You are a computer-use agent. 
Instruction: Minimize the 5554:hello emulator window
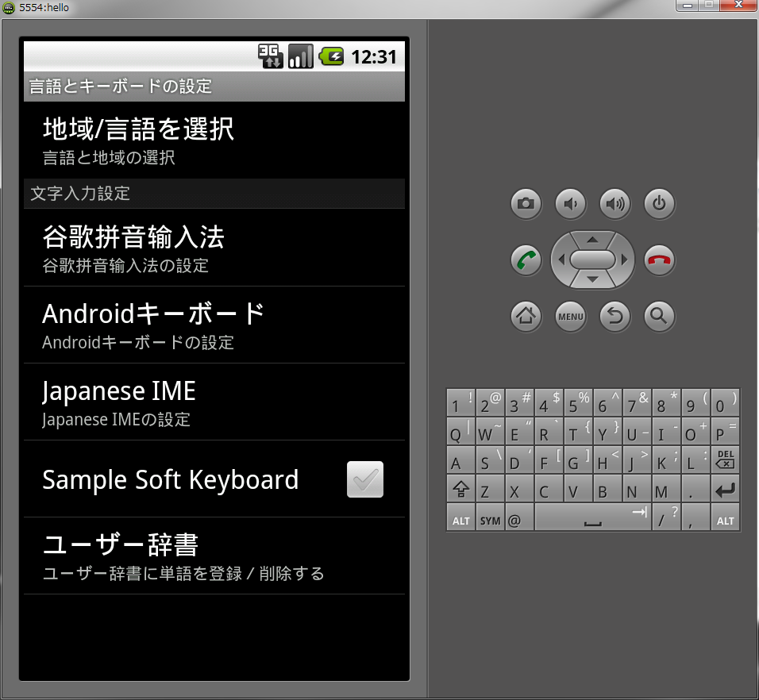[687, 6]
